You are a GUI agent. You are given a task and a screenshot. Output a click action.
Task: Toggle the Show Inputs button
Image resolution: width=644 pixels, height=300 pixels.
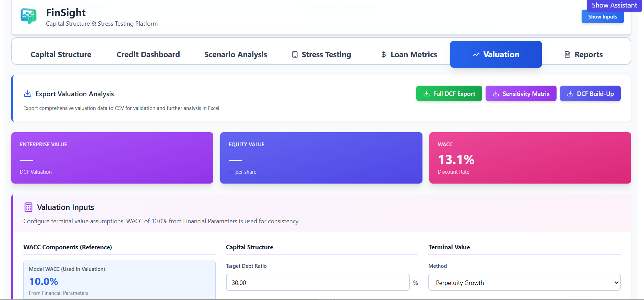[602, 17]
